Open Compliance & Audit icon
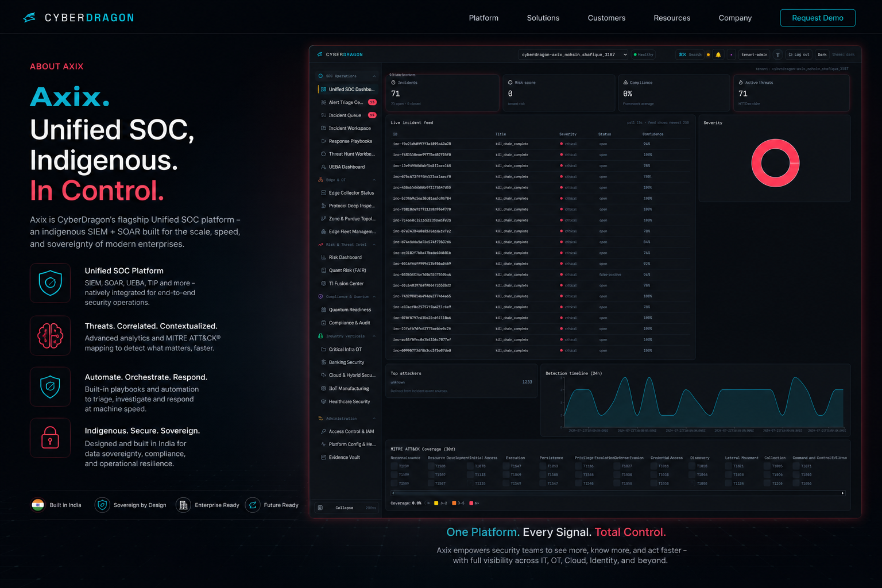The height and width of the screenshot is (588, 882). 323,323
